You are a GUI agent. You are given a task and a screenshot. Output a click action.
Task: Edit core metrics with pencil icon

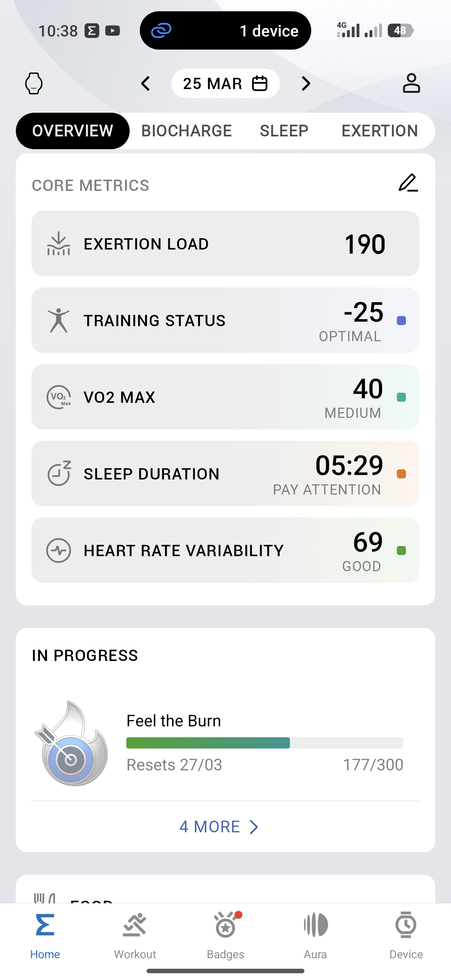(408, 183)
